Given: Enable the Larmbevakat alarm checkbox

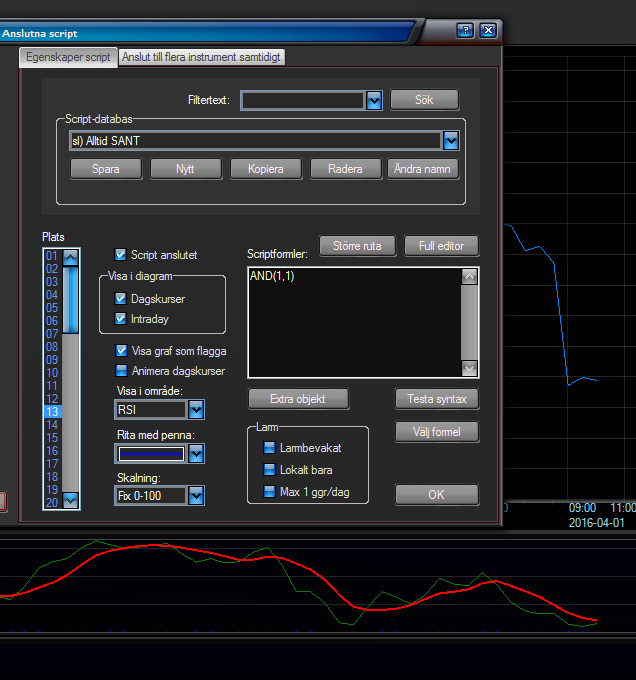Looking at the screenshot, I should pyautogui.click(x=269, y=448).
